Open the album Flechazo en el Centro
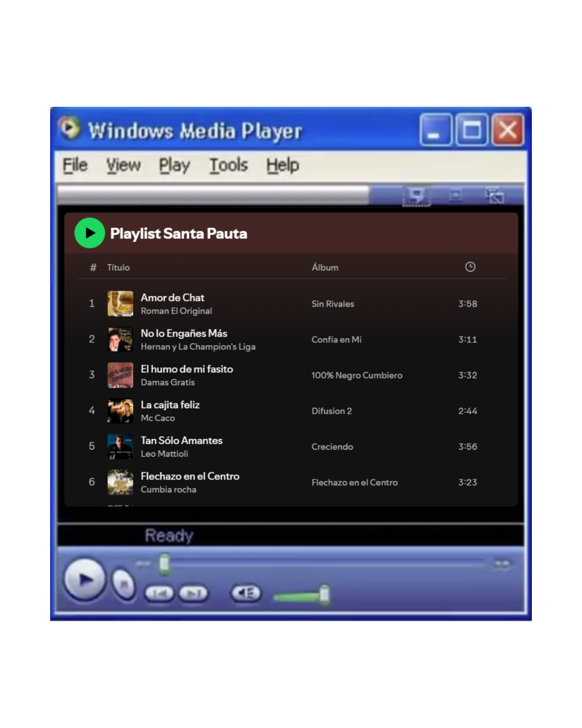The height and width of the screenshot is (728, 582). (355, 483)
